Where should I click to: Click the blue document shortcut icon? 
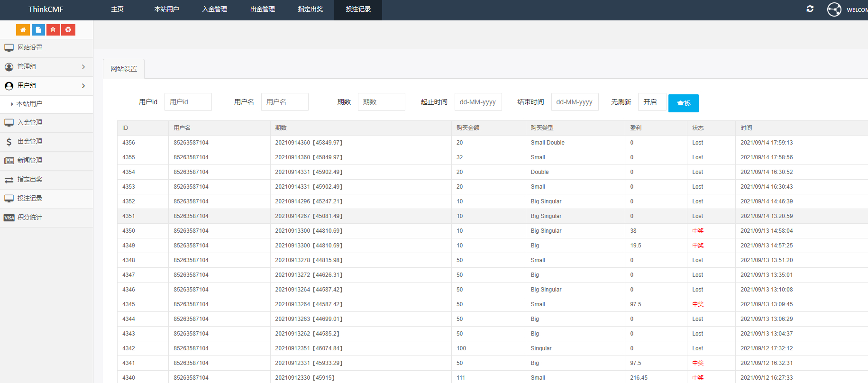tap(38, 30)
